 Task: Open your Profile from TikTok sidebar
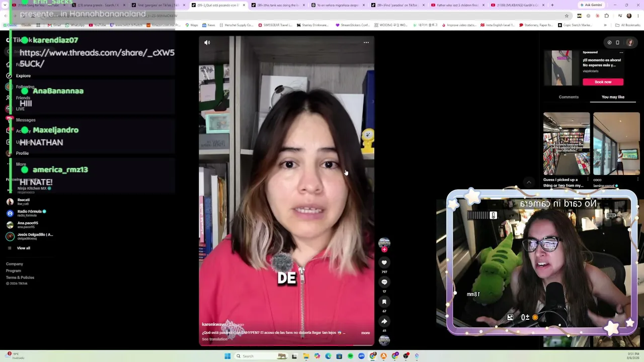coord(22,153)
